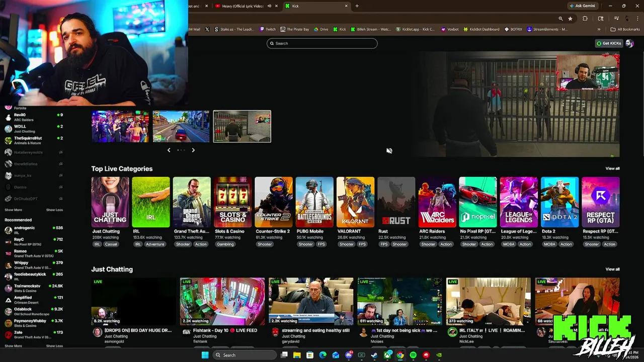The width and height of the screenshot is (644, 362).
Task: Mute audio on the Heavy Lyric Video tab
Action: point(269,6)
